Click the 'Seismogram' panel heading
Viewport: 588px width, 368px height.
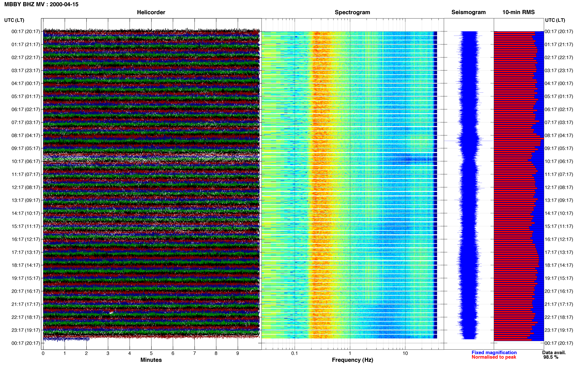pos(468,12)
